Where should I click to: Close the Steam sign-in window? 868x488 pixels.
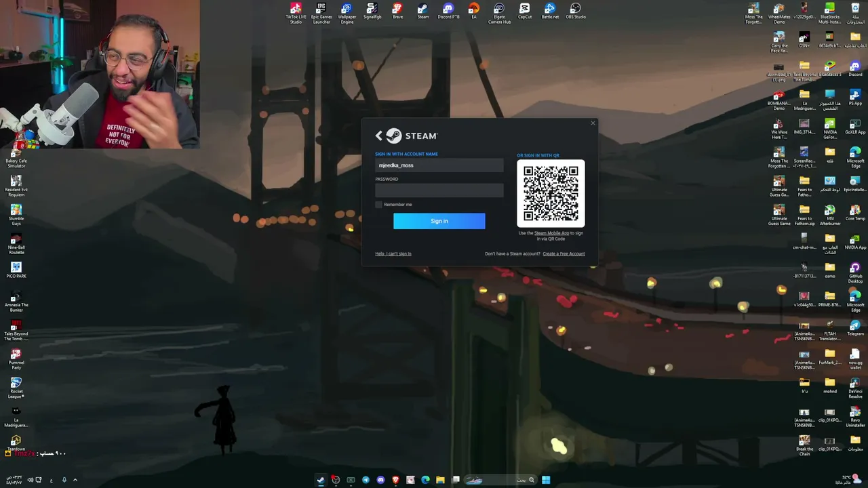[593, 123]
